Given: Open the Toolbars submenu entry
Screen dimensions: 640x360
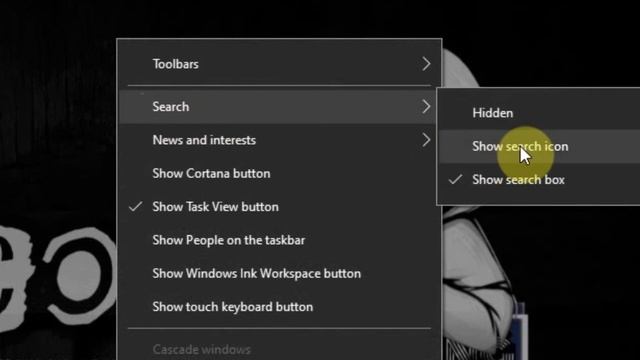Looking at the screenshot, I should coord(279,64).
